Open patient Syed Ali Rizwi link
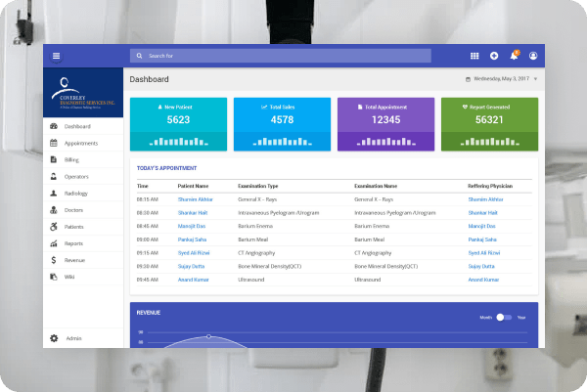587x392 pixels. 194,253
